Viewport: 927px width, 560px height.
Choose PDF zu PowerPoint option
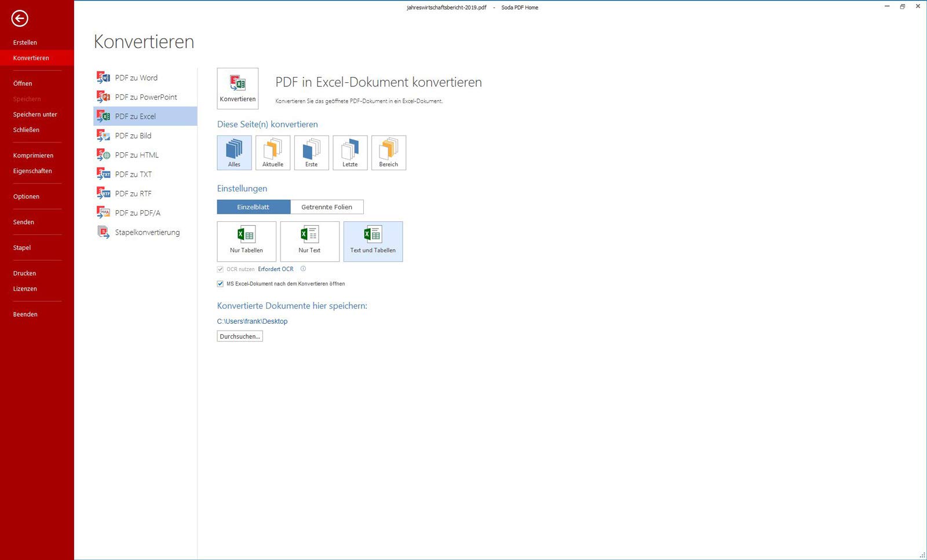(x=145, y=97)
